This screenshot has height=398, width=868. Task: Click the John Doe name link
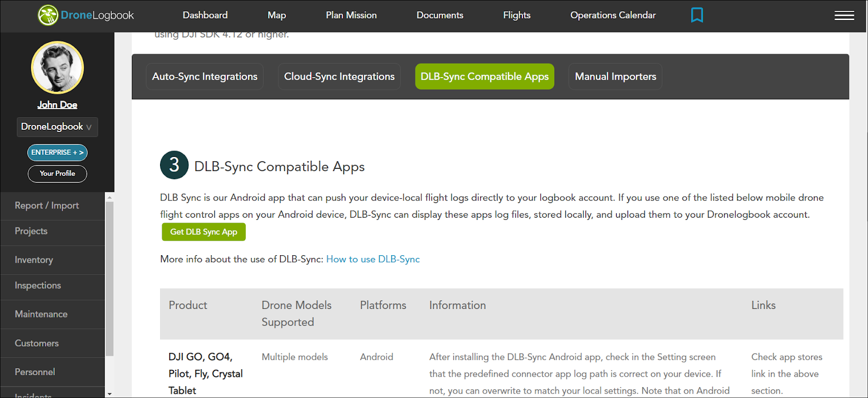58,105
